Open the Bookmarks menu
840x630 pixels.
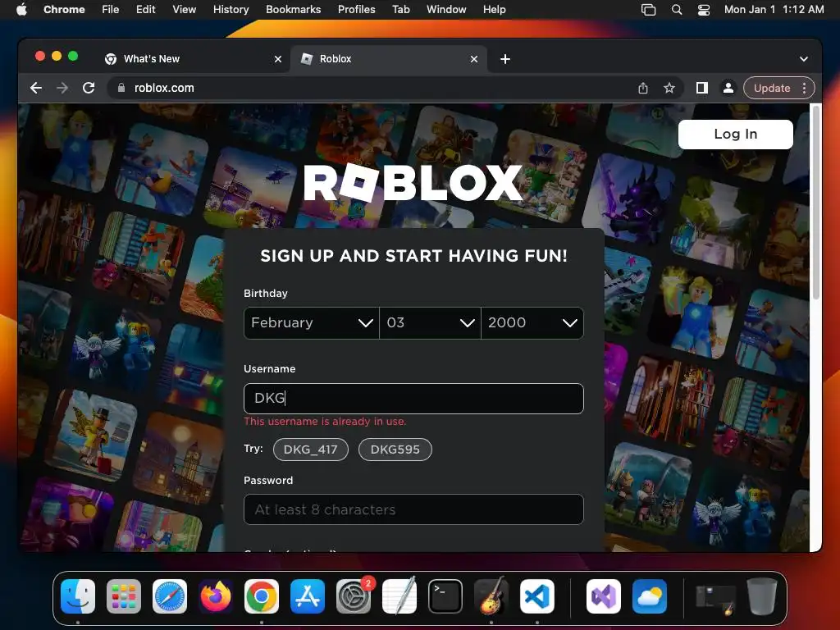tap(293, 10)
